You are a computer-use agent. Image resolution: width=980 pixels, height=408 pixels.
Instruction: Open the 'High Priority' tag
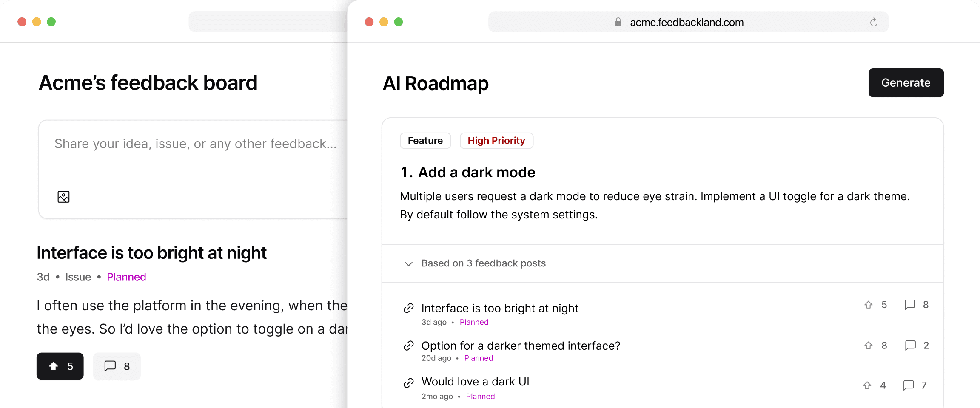[496, 140]
